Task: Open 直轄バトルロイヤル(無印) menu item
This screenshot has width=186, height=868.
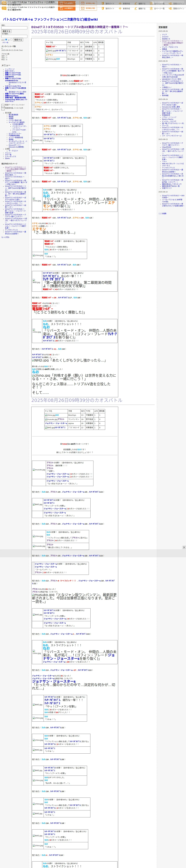Action: [x=14, y=94]
